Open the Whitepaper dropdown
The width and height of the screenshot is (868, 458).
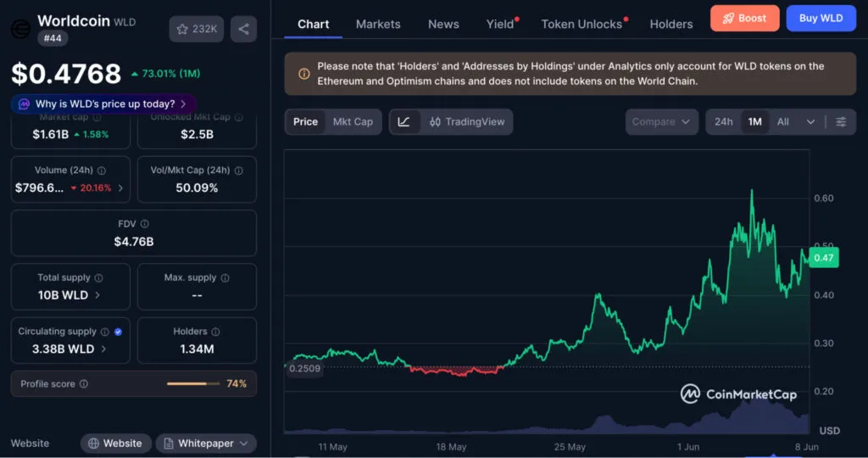click(x=206, y=443)
